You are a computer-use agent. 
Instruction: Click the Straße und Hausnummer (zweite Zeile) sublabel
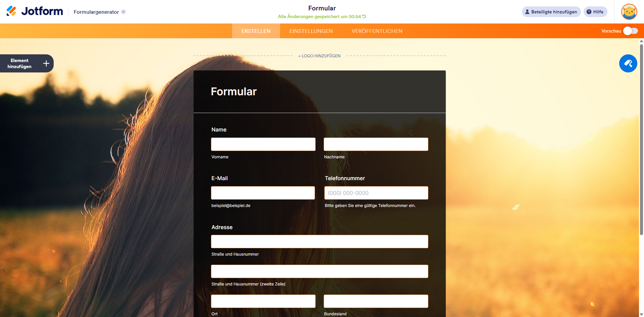click(249, 284)
